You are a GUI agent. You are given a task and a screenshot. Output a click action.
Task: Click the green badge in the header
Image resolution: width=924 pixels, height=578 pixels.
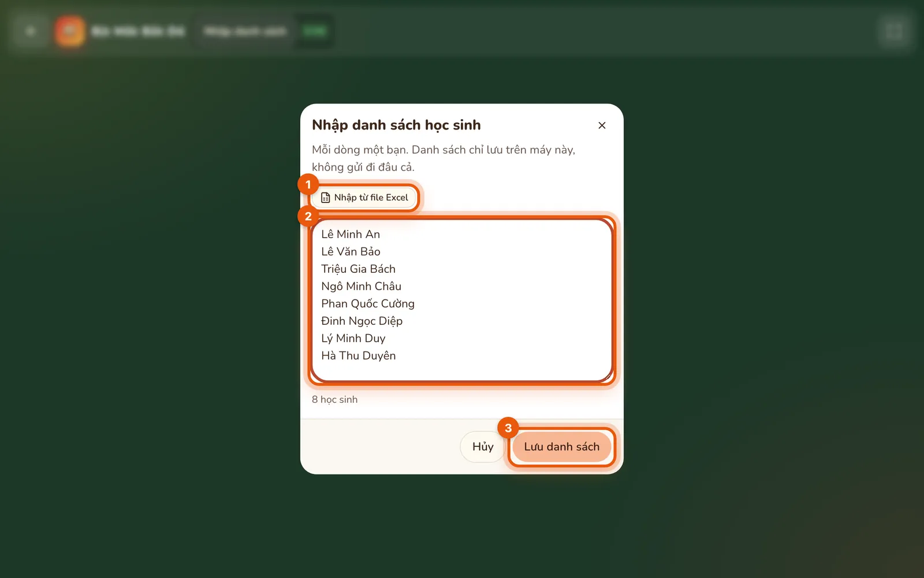click(x=315, y=31)
